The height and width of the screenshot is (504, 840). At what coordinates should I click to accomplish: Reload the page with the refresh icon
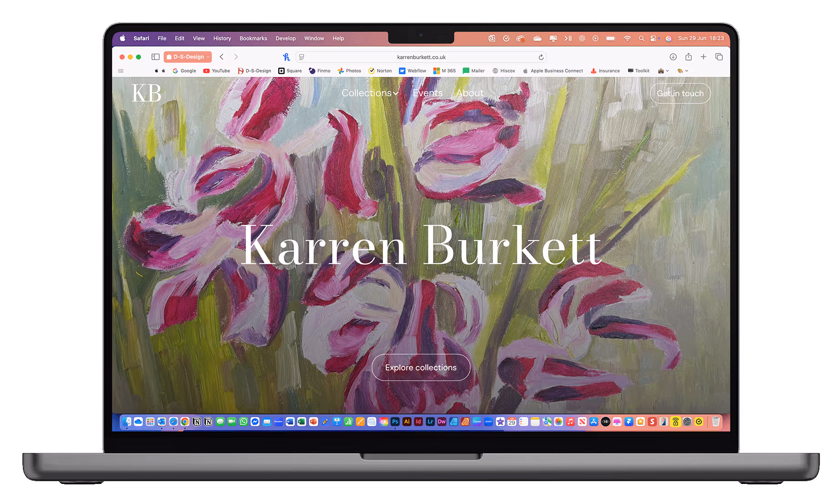[541, 57]
